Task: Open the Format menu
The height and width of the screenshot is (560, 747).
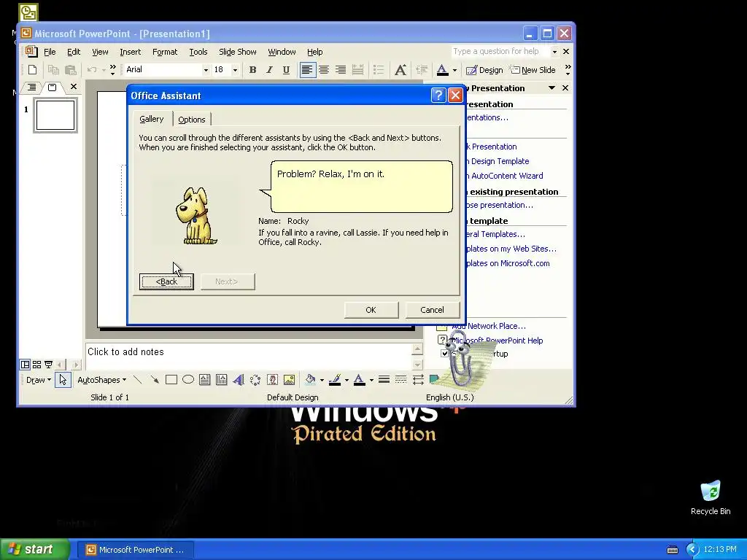Action: (x=165, y=52)
